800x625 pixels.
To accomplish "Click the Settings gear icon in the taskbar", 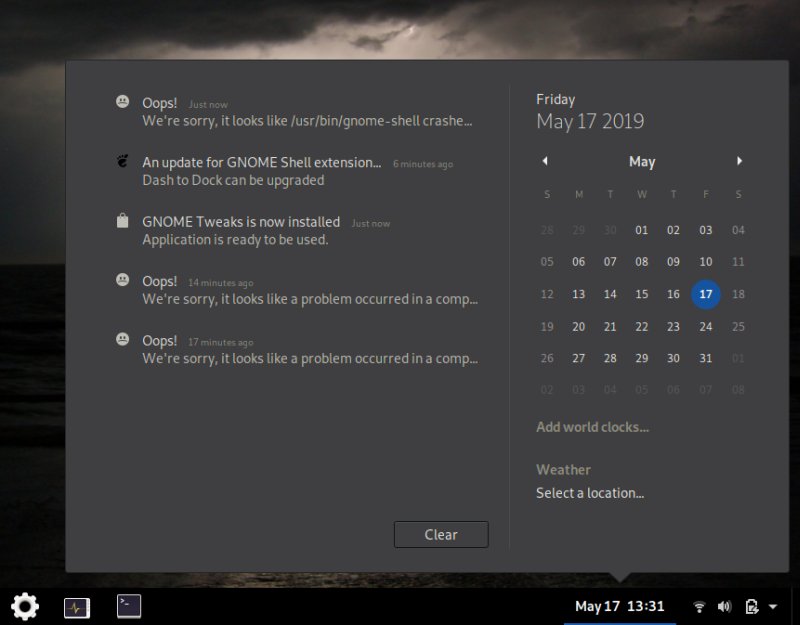I will [x=24, y=607].
